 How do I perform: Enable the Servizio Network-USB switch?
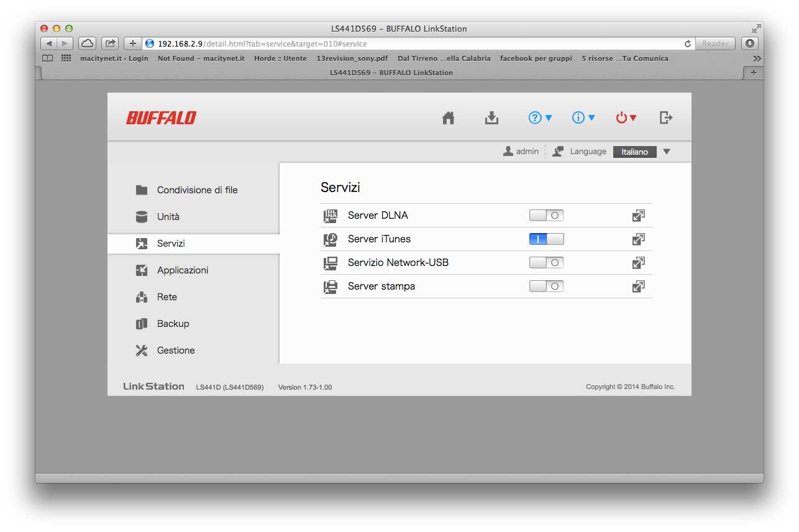pyautogui.click(x=546, y=263)
